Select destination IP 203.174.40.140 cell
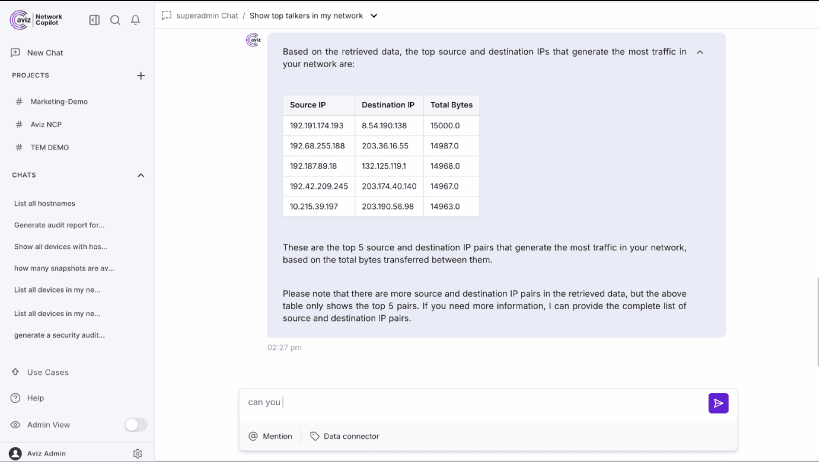 (x=389, y=186)
